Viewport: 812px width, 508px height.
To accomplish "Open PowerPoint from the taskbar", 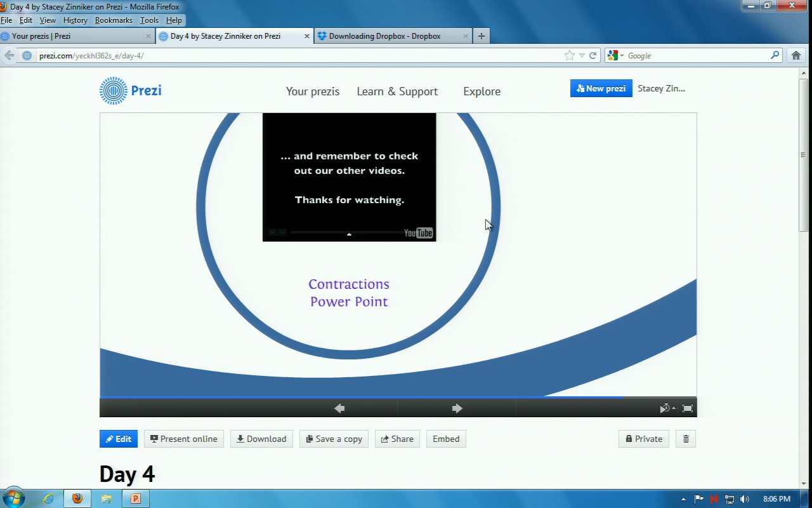I will click(135, 498).
